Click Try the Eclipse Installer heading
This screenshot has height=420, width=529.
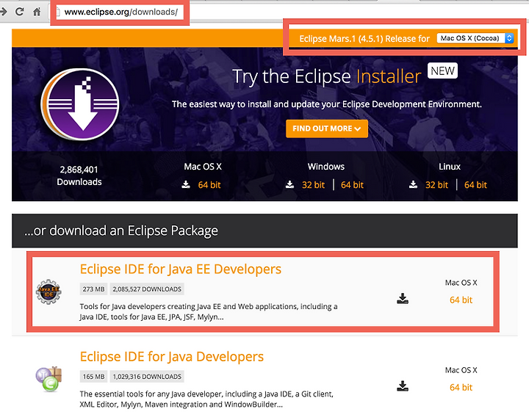(x=326, y=76)
